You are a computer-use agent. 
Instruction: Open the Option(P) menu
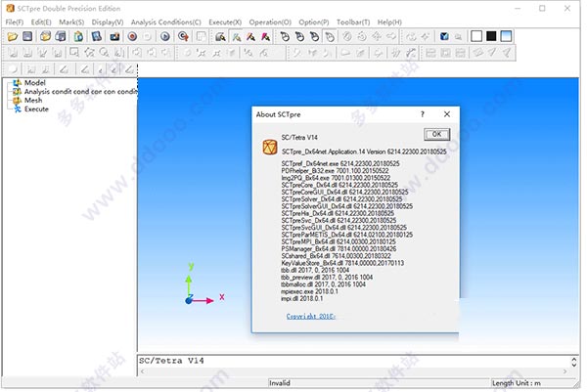[x=314, y=22]
